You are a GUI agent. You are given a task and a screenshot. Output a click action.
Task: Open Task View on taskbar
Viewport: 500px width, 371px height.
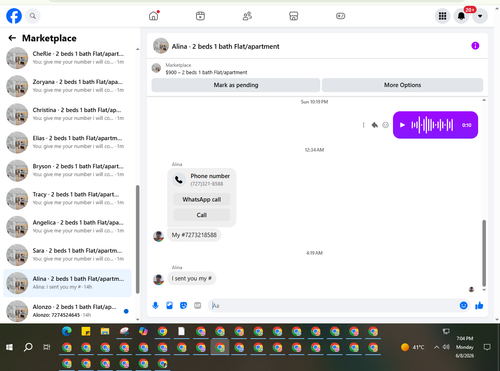pos(47,347)
